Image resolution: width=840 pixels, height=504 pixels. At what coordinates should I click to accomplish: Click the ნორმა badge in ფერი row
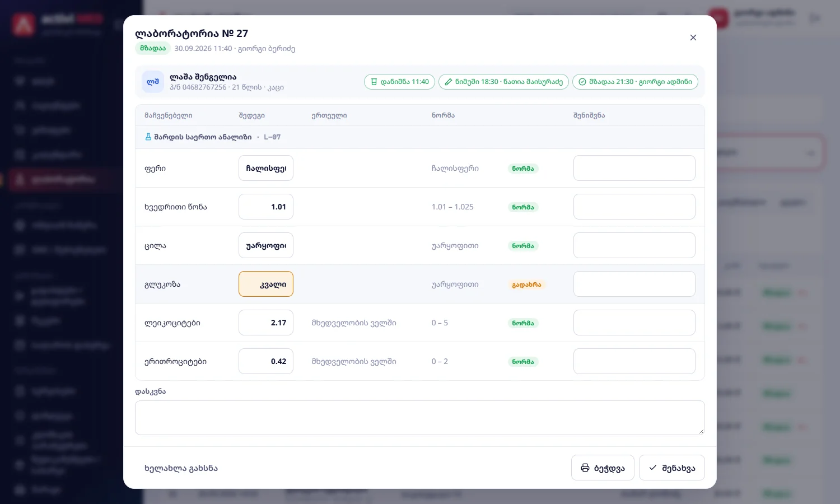tap(523, 169)
